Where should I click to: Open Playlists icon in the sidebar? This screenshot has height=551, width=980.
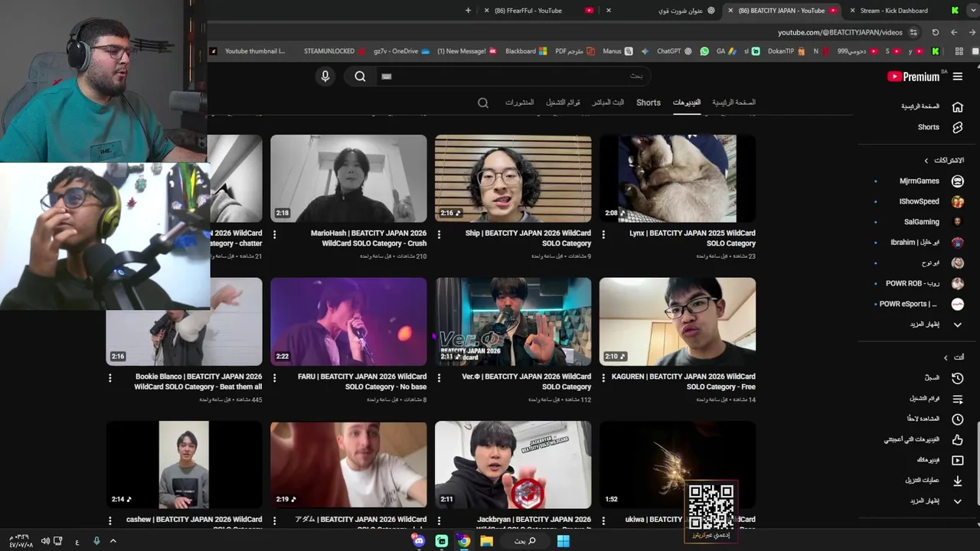tap(957, 399)
